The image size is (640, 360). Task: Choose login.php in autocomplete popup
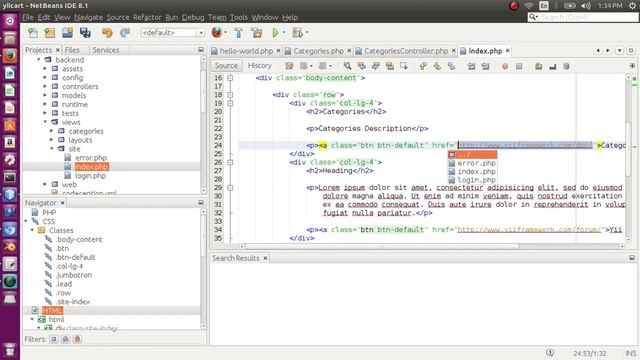472,180
